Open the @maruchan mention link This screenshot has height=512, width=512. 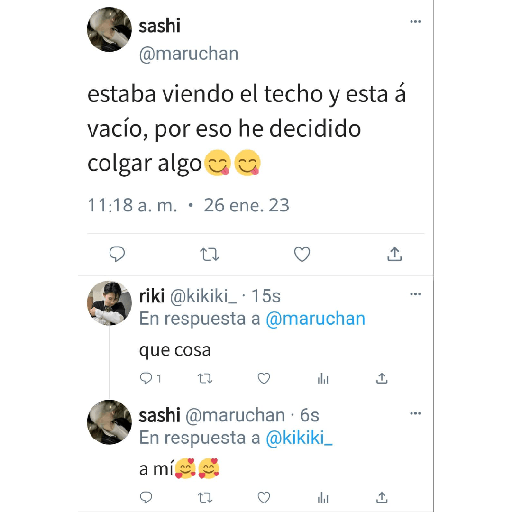click(x=315, y=319)
